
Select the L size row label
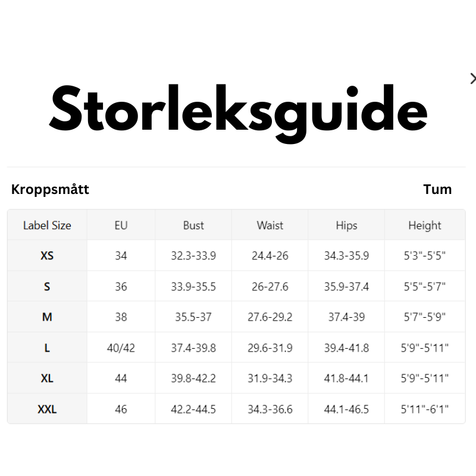click(47, 348)
